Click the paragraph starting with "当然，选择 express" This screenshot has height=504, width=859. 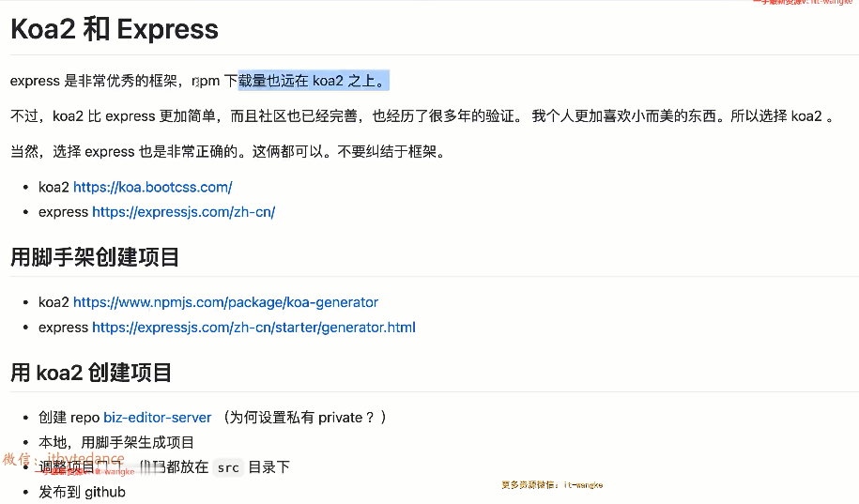pos(228,152)
